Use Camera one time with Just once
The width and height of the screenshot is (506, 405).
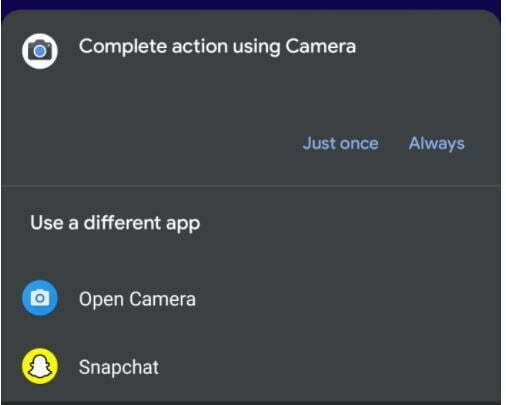(x=340, y=144)
